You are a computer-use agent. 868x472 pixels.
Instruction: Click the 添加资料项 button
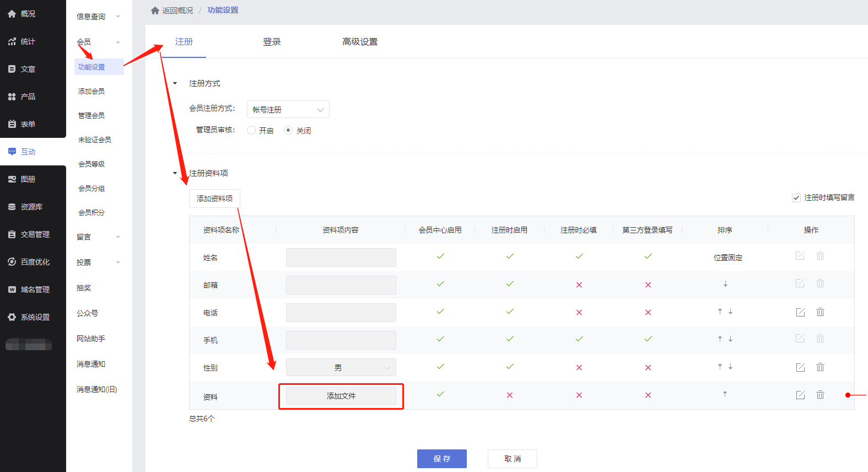pyautogui.click(x=214, y=199)
